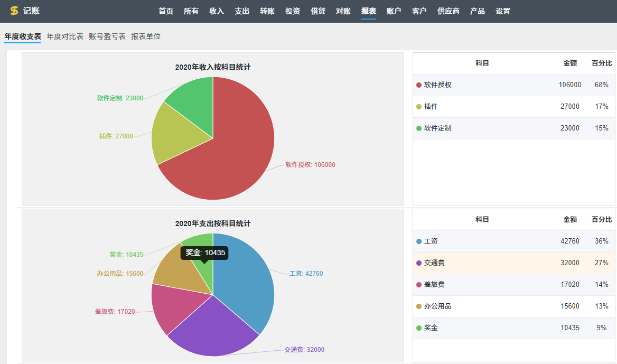
Task: Click the pink dot beside 差旅费
Action: pos(419,285)
